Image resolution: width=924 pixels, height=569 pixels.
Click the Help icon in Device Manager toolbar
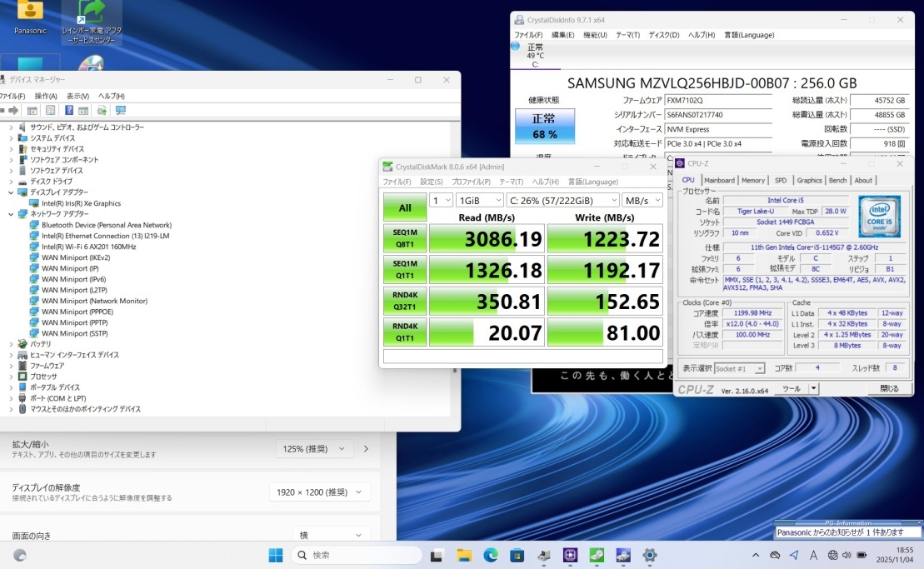click(69, 110)
